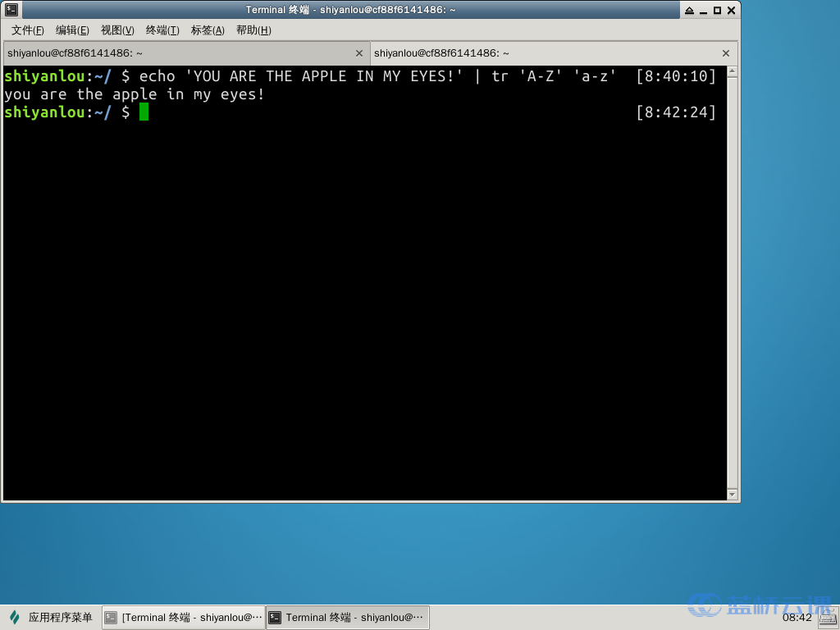Click the scrollbar down arrow
Image resolution: width=840 pixels, height=630 pixels.
pos(733,493)
